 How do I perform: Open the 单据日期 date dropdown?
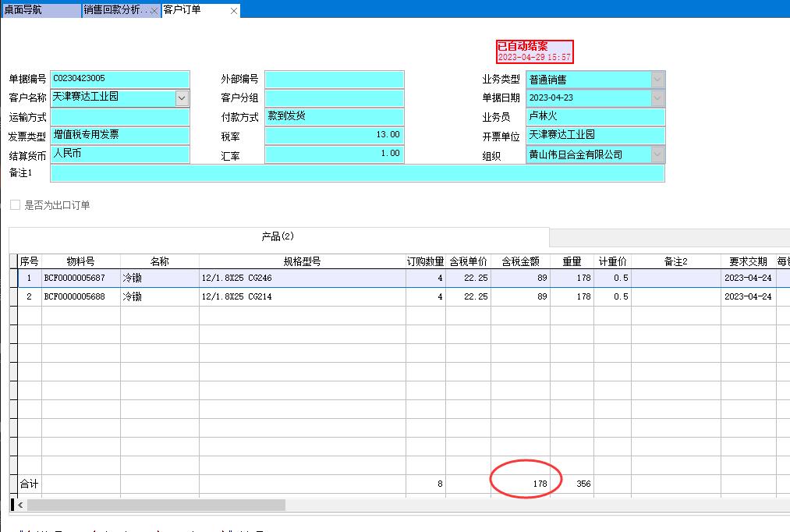(x=657, y=98)
